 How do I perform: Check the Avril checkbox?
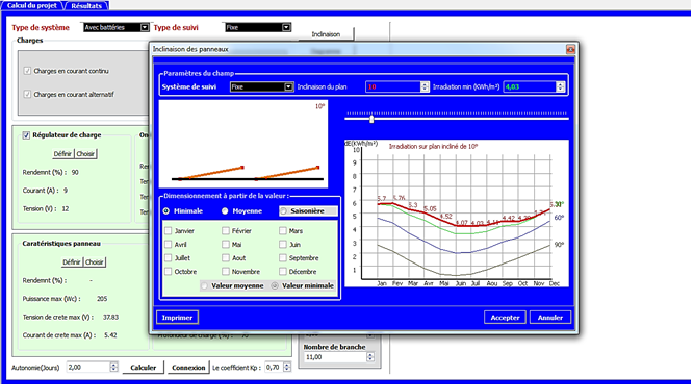point(168,244)
